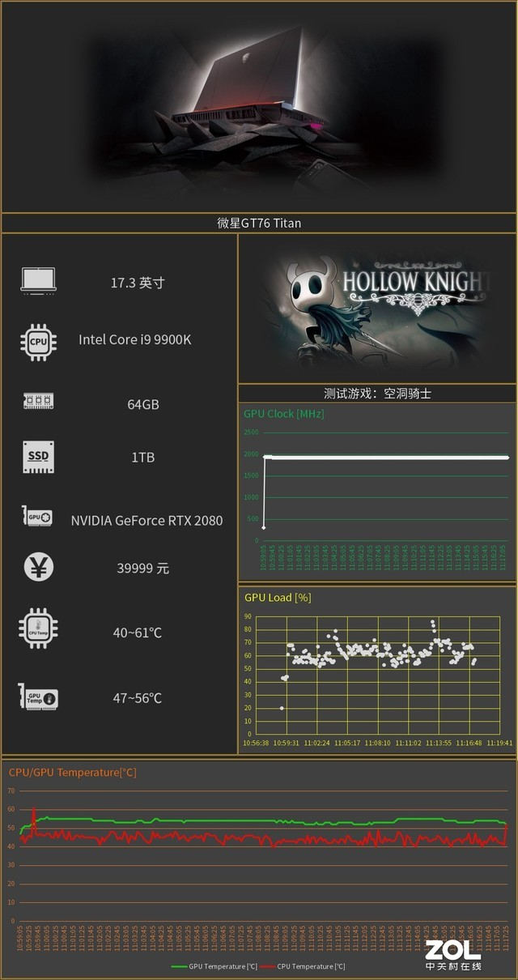Click the SSD storage icon

[x=38, y=457]
